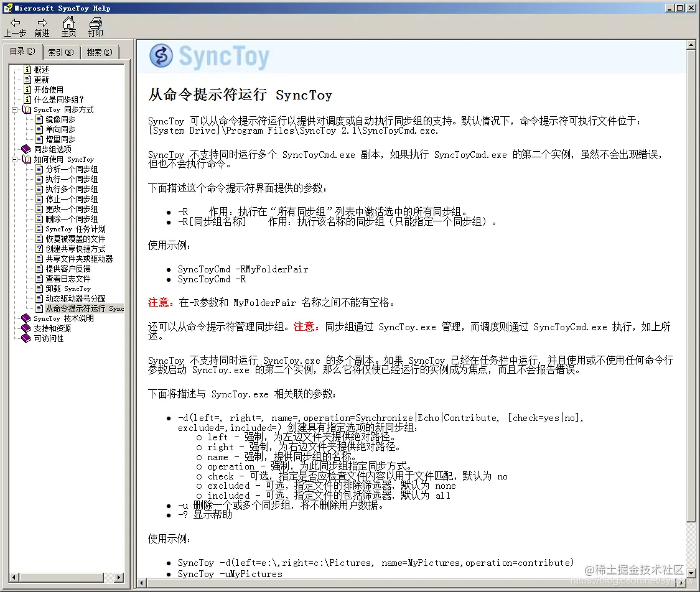Image resolution: width=700 pixels, height=592 pixels.
Task: Open SyncToy 技术说明 book
Action: (63, 318)
